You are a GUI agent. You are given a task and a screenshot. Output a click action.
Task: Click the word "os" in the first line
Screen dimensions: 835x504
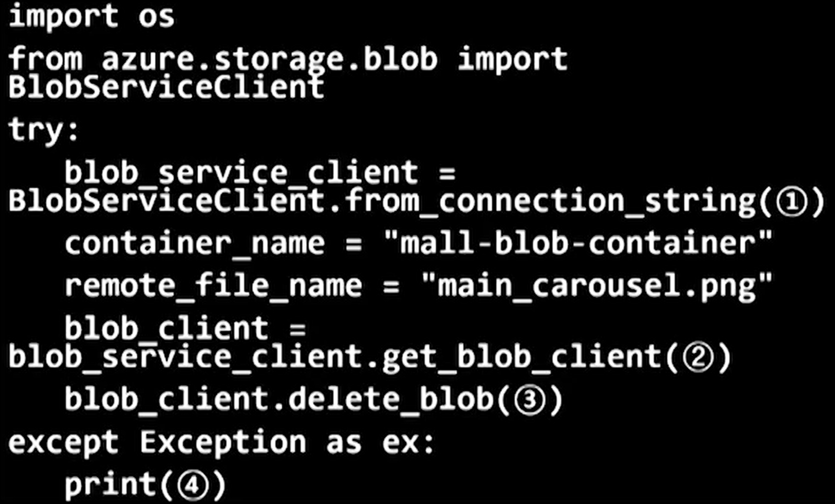click(157, 17)
